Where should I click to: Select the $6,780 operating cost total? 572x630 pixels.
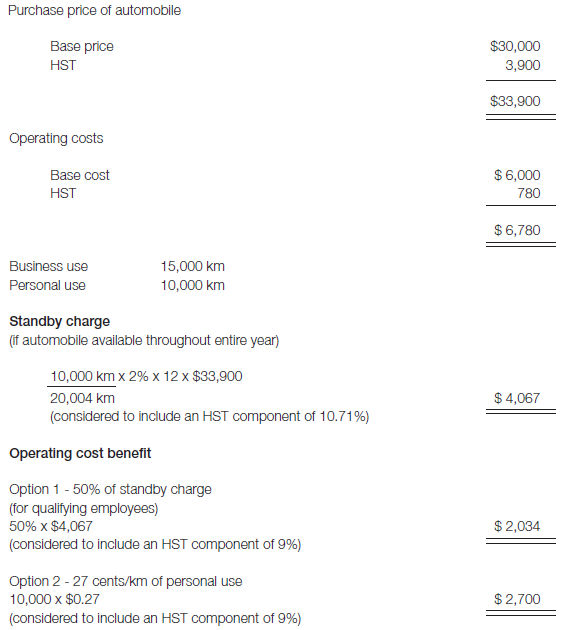pos(517,230)
